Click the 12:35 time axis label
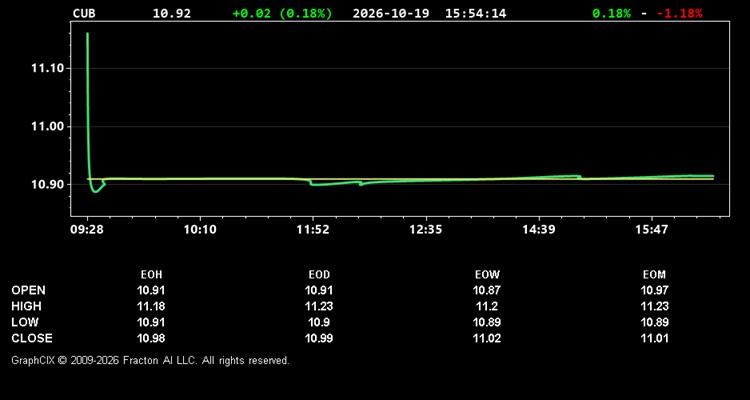This screenshot has height=400, width=750. click(426, 230)
